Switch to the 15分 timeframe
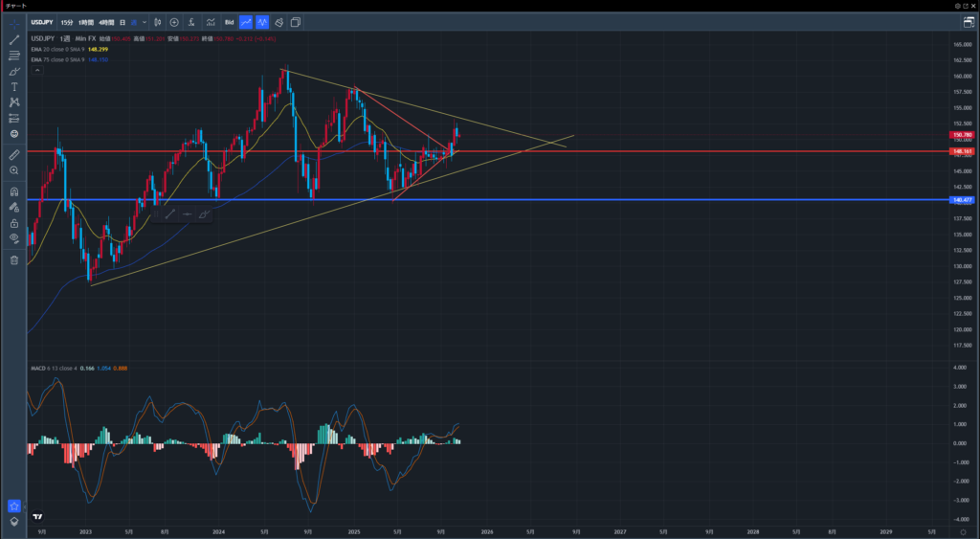Viewport: 980px width, 539px height. coord(66,21)
